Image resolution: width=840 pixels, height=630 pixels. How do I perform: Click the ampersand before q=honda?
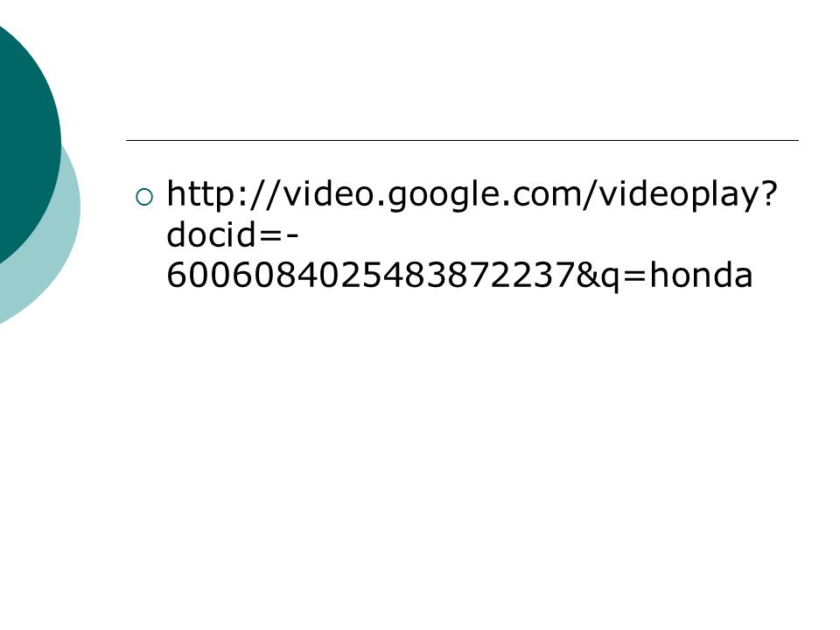tap(589, 276)
